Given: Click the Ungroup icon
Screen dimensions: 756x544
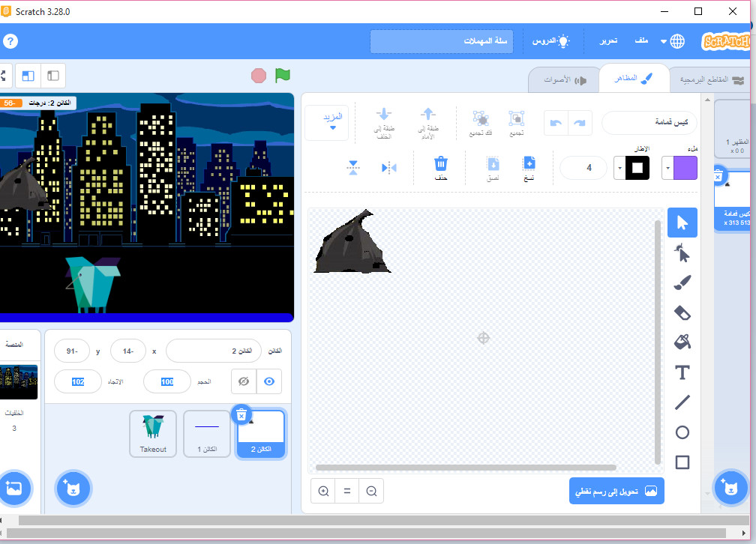Looking at the screenshot, I should coord(480,122).
